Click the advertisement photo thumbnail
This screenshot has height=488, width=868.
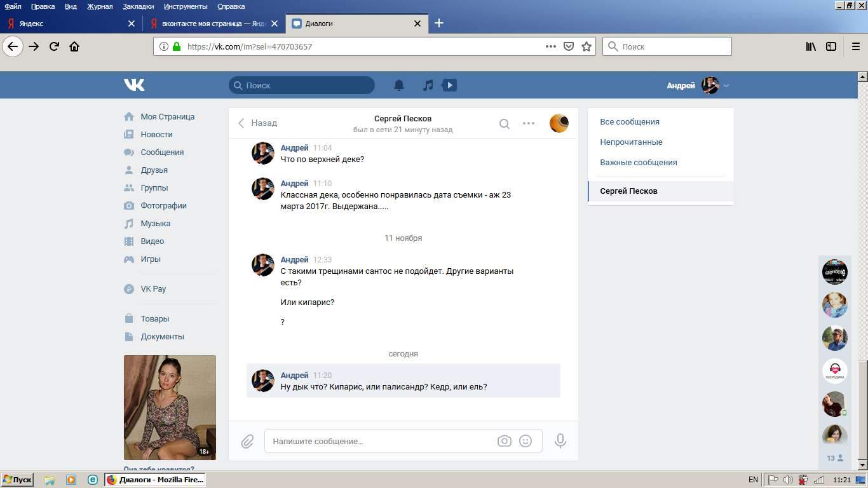click(170, 407)
